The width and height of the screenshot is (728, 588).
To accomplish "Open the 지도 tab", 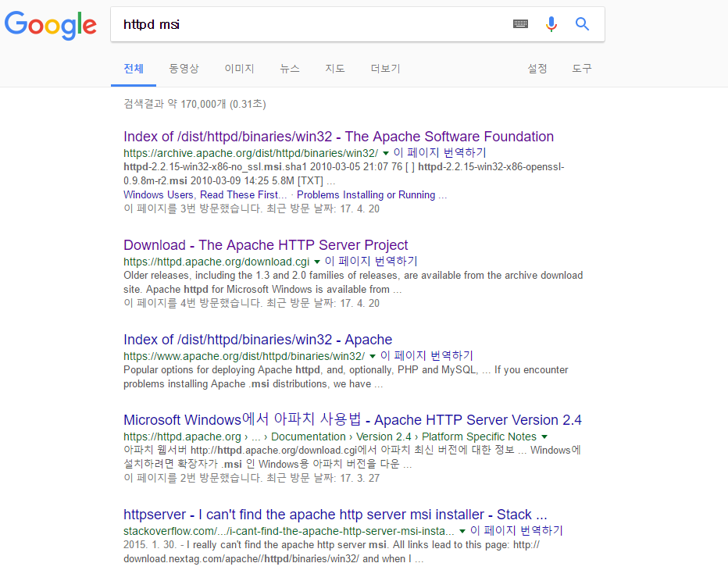I will coord(335,69).
